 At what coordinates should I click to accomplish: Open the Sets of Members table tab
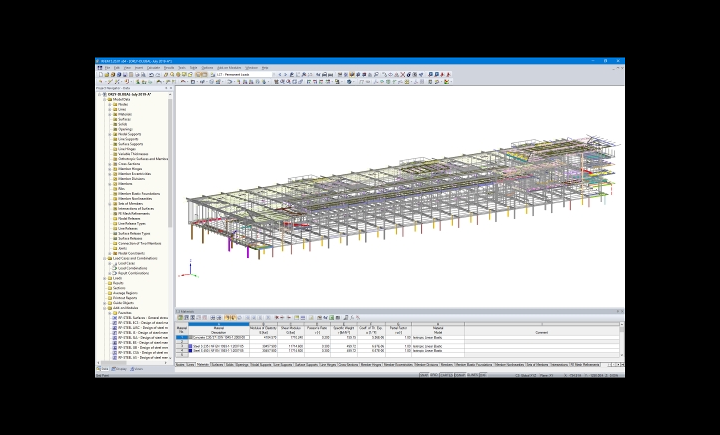[x=537, y=365]
